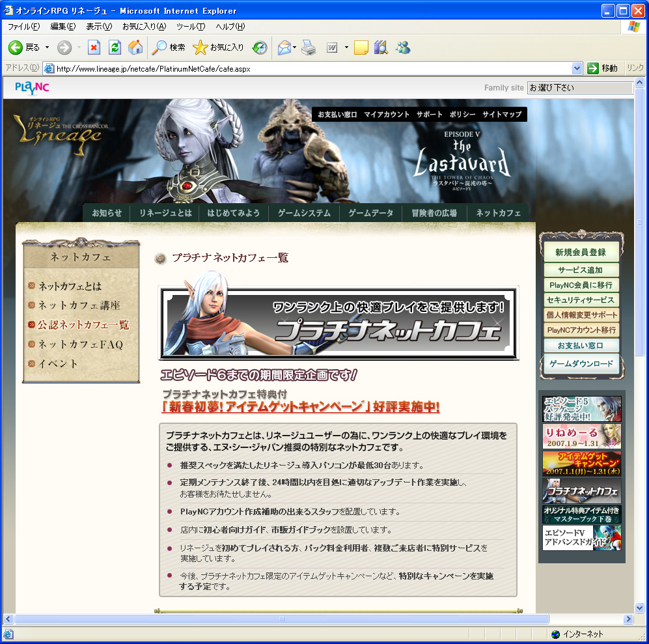Open the ツール menu
This screenshot has height=644, width=649.
pyautogui.click(x=190, y=27)
